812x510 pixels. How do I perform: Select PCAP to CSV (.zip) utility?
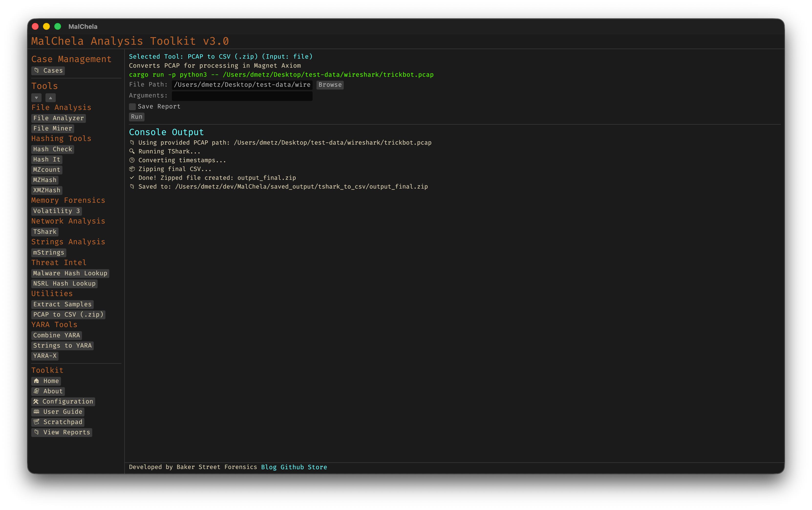pos(68,315)
